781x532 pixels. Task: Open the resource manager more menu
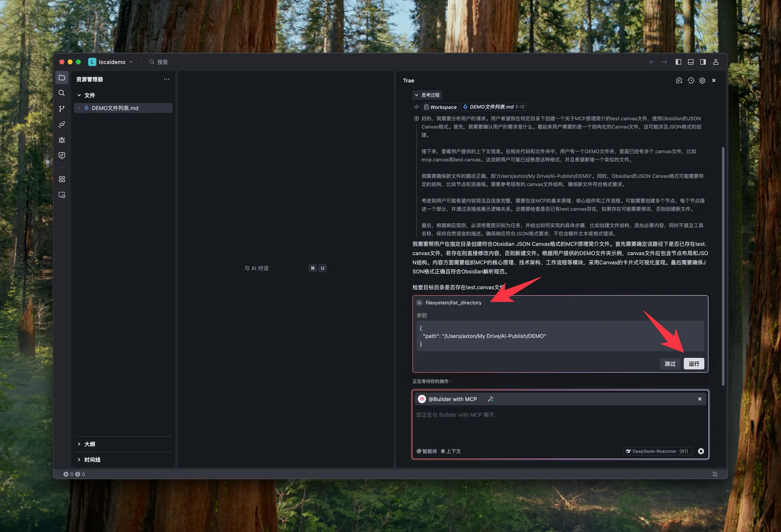click(x=167, y=79)
